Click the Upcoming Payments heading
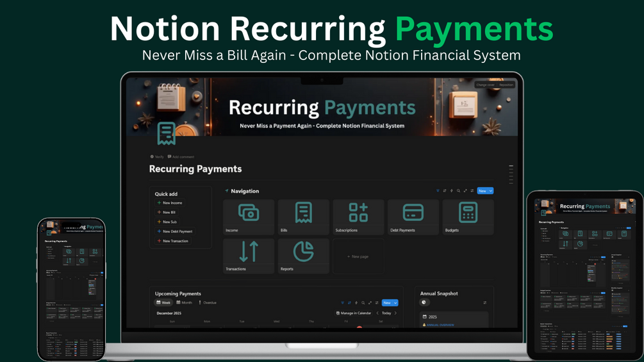 tap(178, 293)
